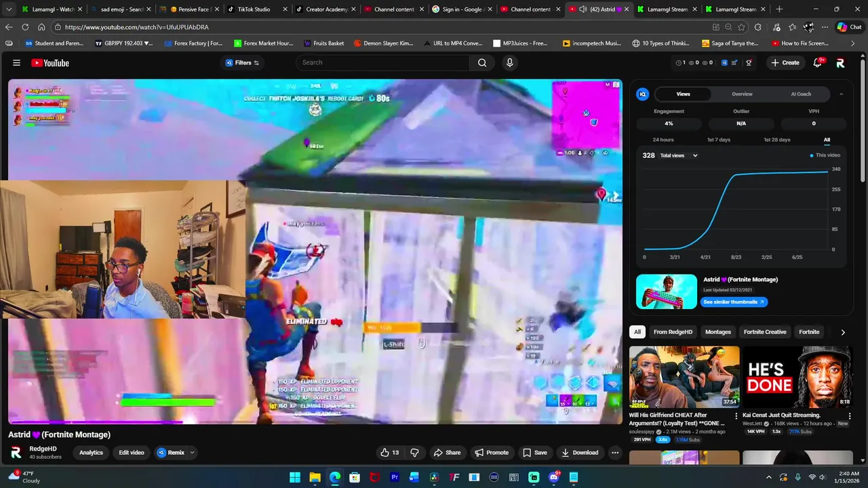Select the 24 hours time range
Screen dimensions: 868x488
click(x=663, y=140)
